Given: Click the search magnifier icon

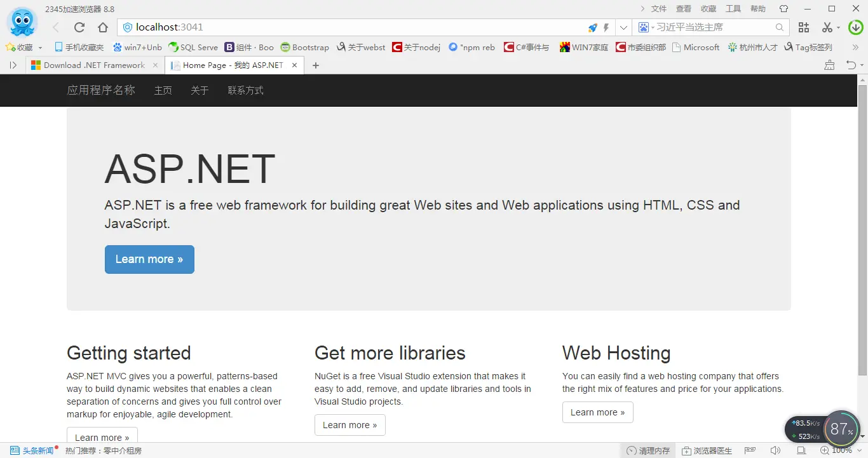Looking at the screenshot, I should click(x=780, y=27).
